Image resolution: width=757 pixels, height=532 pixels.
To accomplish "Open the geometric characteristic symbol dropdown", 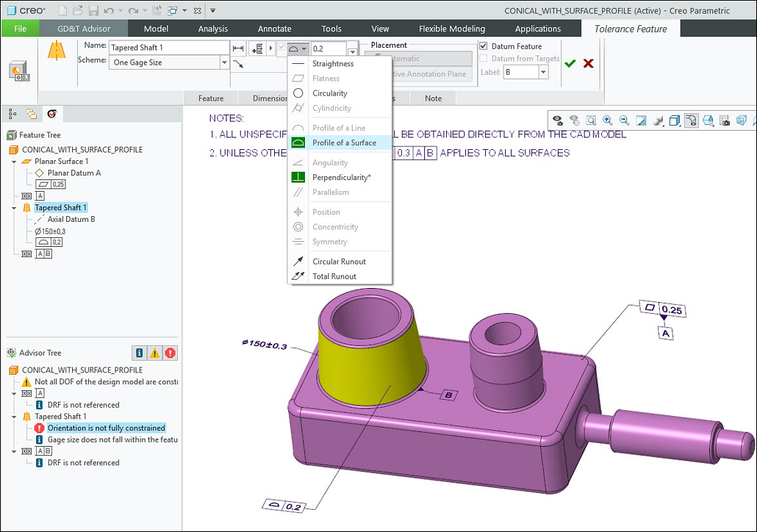I will click(x=298, y=48).
